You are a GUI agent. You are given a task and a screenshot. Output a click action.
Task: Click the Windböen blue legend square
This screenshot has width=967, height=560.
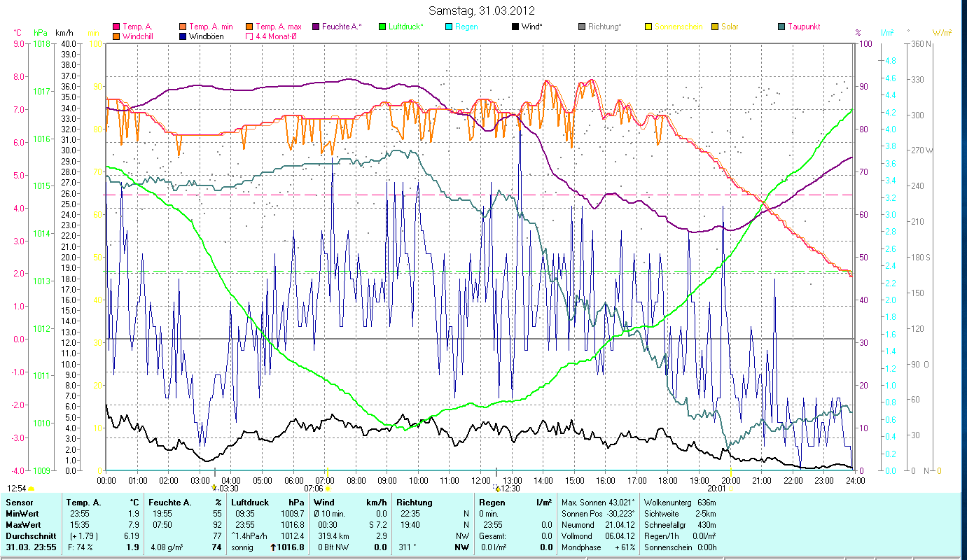(183, 36)
